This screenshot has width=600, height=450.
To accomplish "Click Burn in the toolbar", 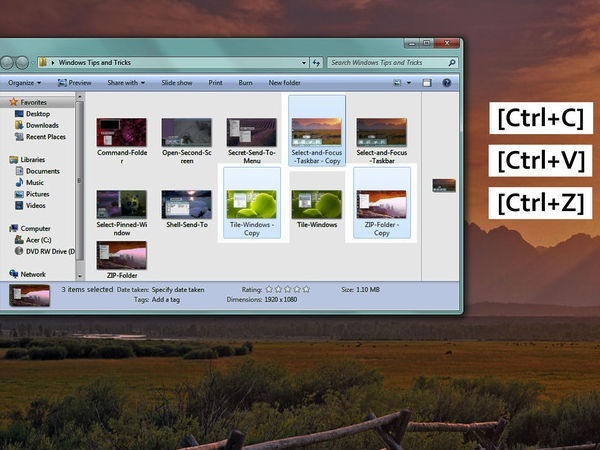I will point(245,82).
